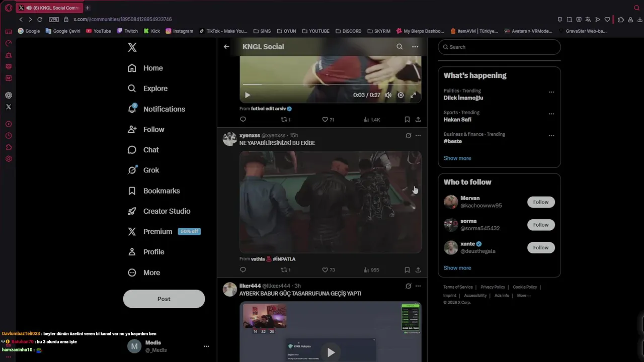Bookmark the xyenxss post

(x=407, y=270)
